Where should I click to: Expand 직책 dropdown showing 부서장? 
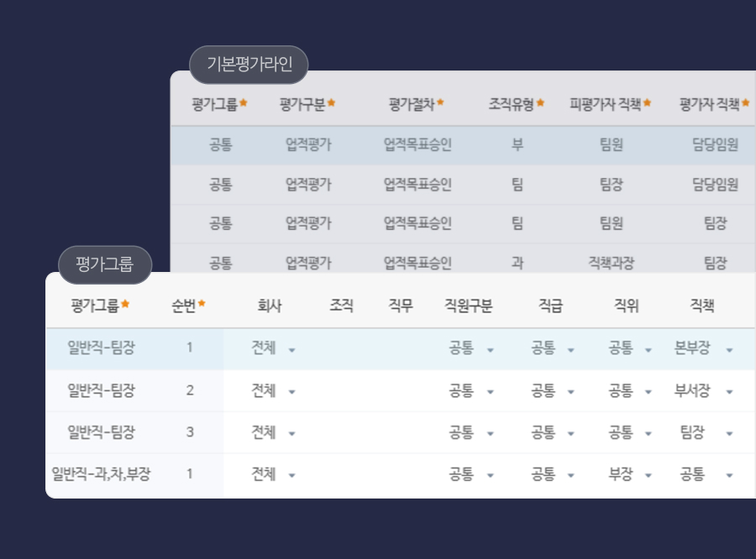703,390
